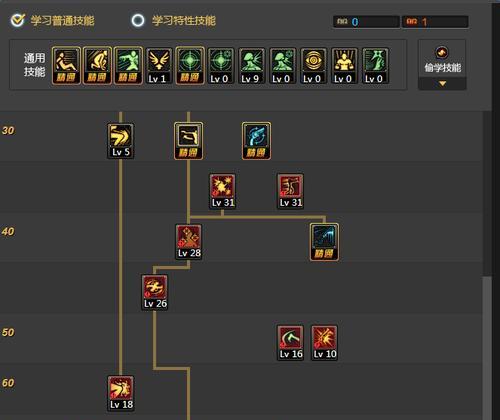Select the Lv 5 yellow arrow skill

point(121,141)
